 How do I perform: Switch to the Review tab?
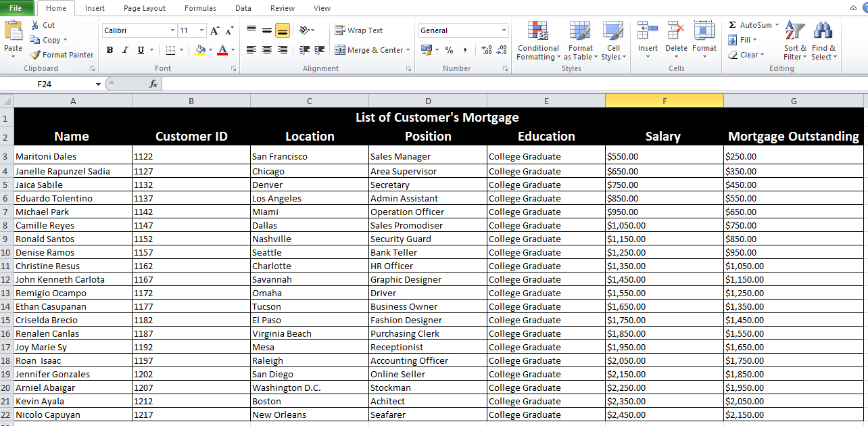(283, 8)
